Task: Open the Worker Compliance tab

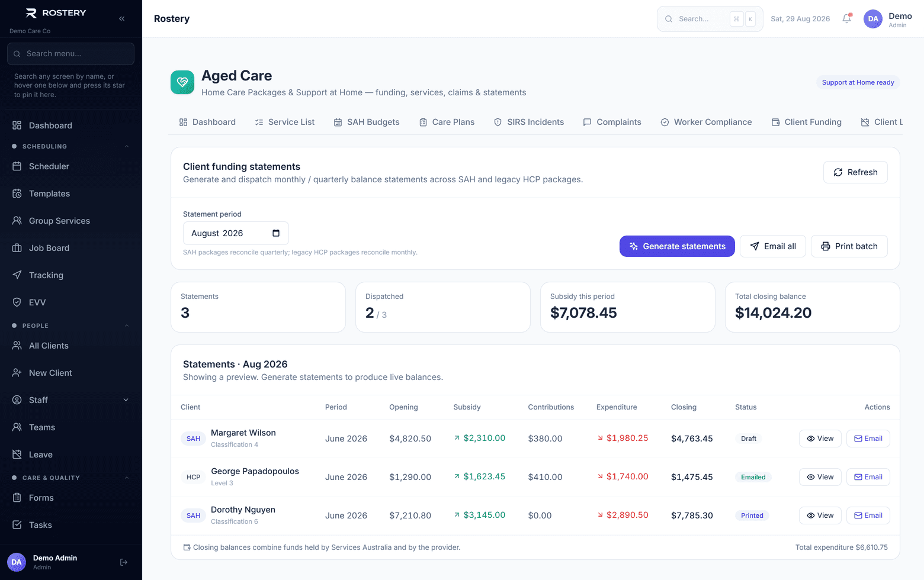Action: pyautogui.click(x=706, y=122)
